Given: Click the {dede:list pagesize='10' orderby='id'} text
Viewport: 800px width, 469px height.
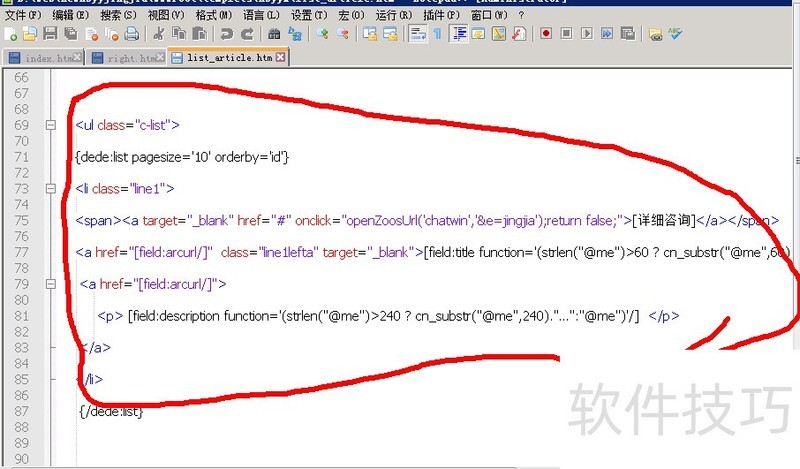Looking at the screenshot, I should (182, 157).
